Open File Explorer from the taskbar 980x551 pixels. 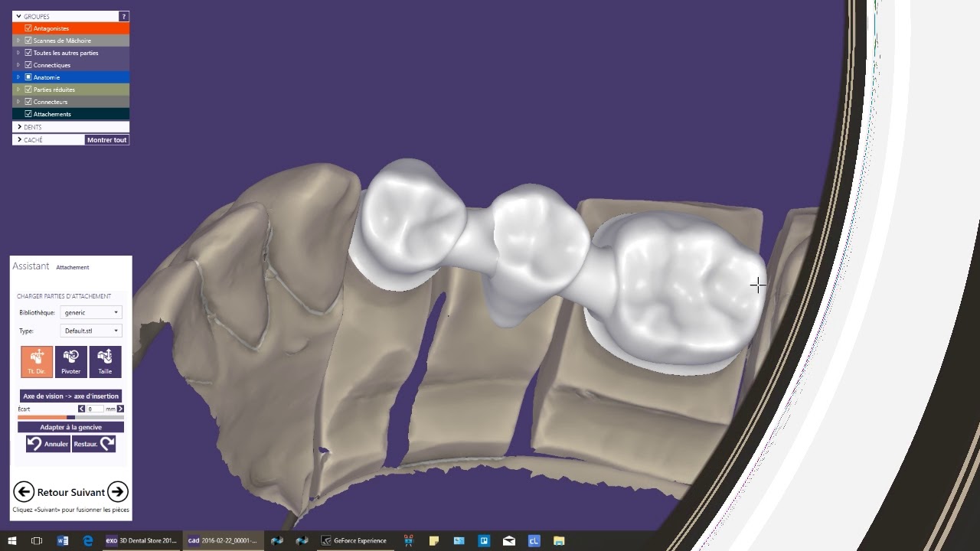559,540
